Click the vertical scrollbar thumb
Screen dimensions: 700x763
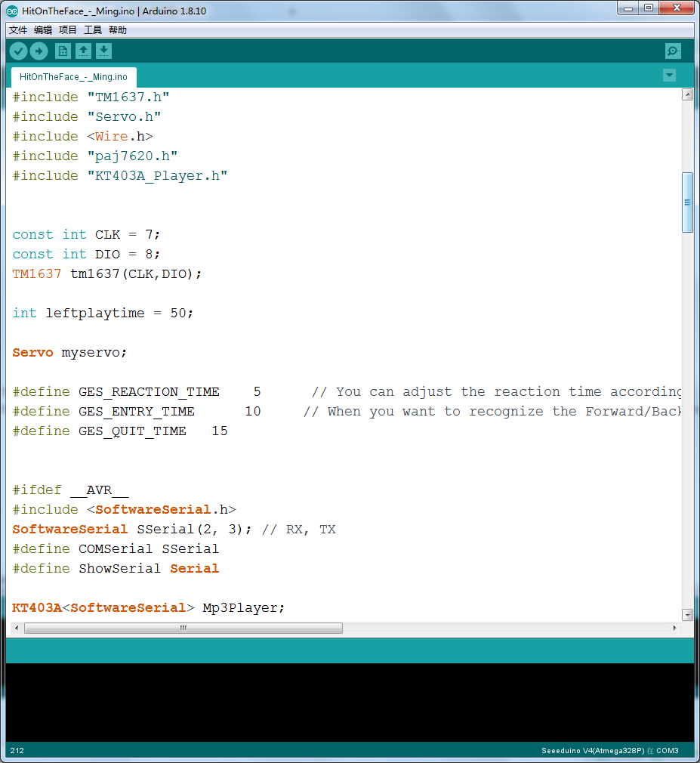[x=687, y=202]
